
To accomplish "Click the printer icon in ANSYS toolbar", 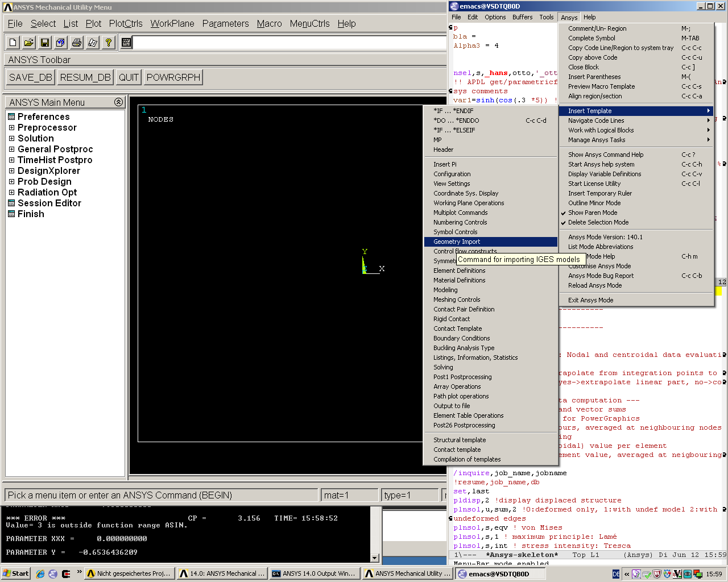I will tap(77, 42).
